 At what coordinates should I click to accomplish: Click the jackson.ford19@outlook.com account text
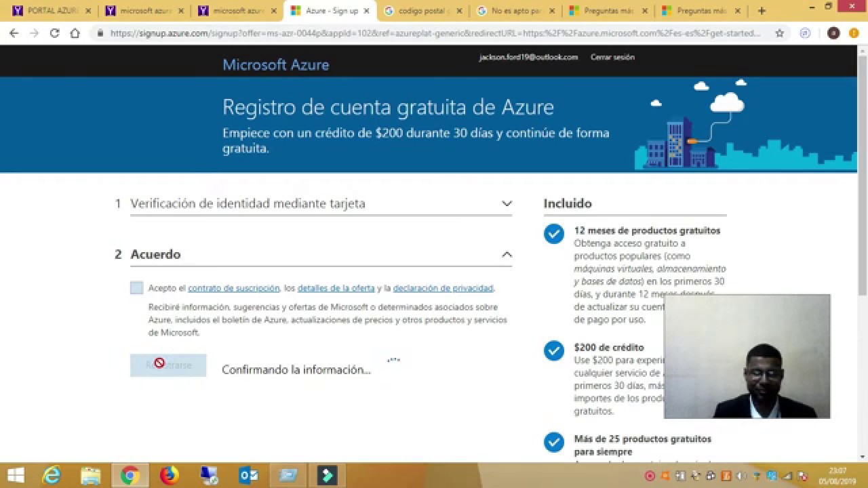coord(528,58)
